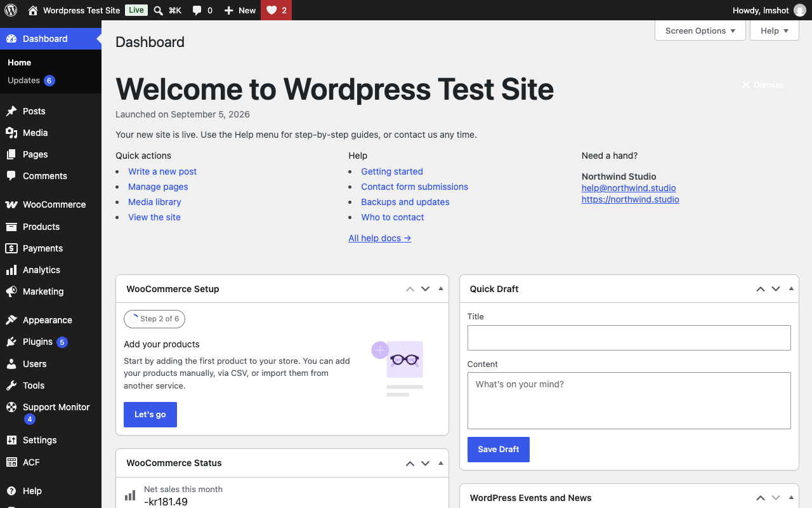Click the Support Monitor lifebuoy icon

(11, 407)
